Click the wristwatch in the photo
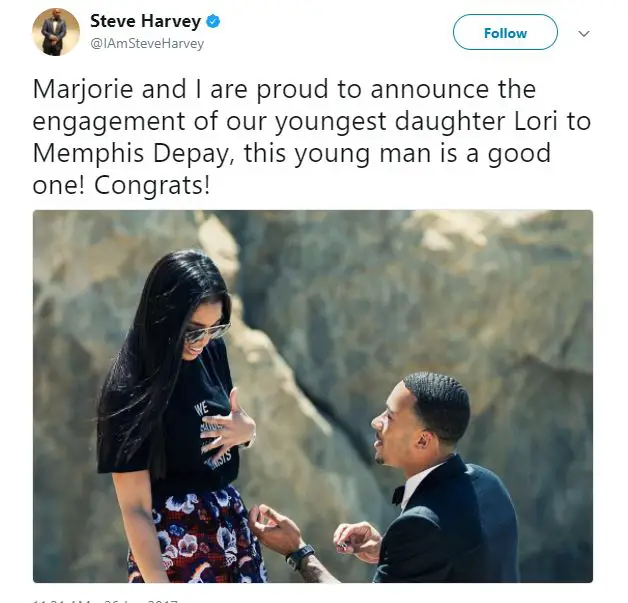Viewport: 628px width, 603px height. pos(300,557)
